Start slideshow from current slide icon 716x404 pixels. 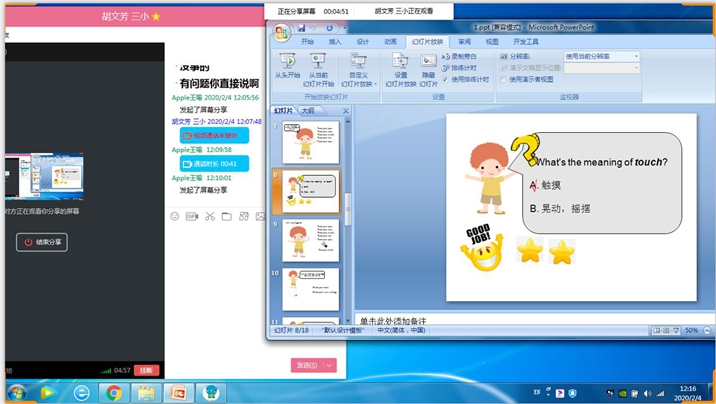click(x=318, y=62)
